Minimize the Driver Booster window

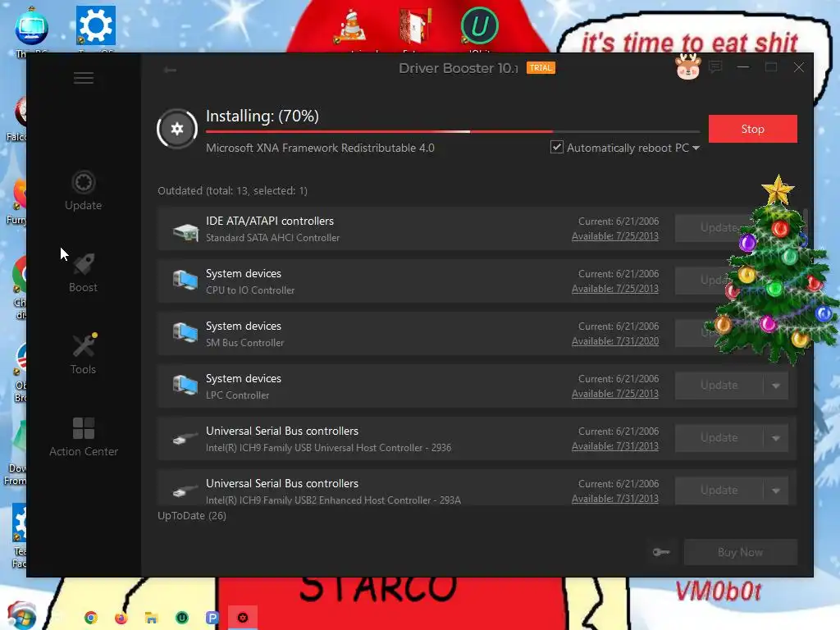coord(743,67)
